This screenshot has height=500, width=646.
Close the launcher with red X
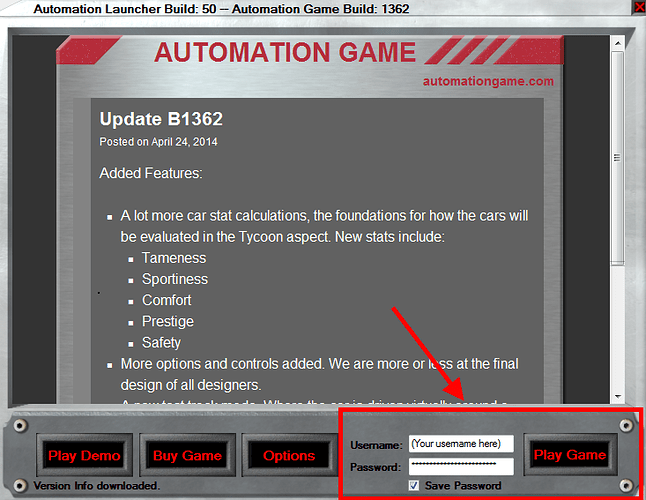click(638, 8)
